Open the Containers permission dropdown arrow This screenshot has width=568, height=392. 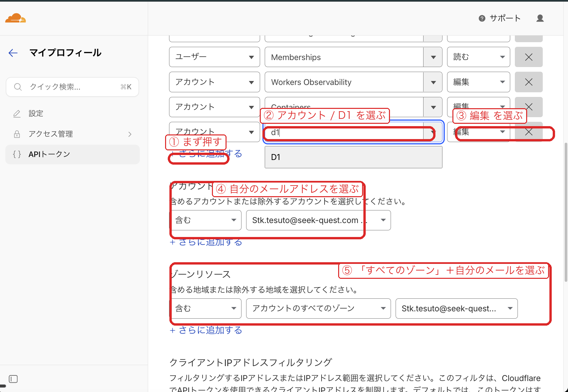click(433, 107)
